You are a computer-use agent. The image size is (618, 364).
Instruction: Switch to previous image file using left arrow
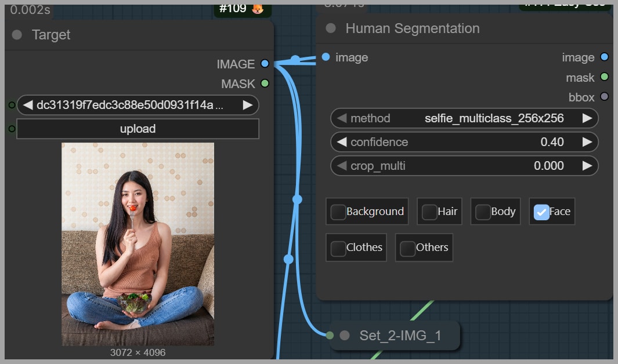point(27,105)
